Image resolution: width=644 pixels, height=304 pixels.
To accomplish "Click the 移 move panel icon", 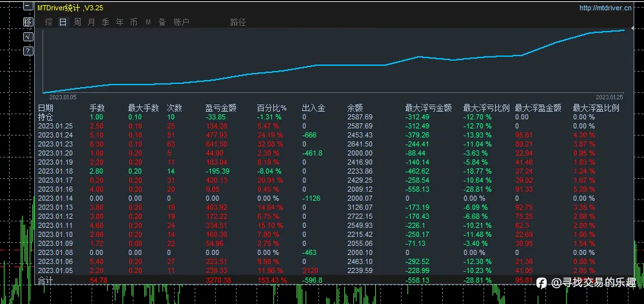I will (28, 22).
